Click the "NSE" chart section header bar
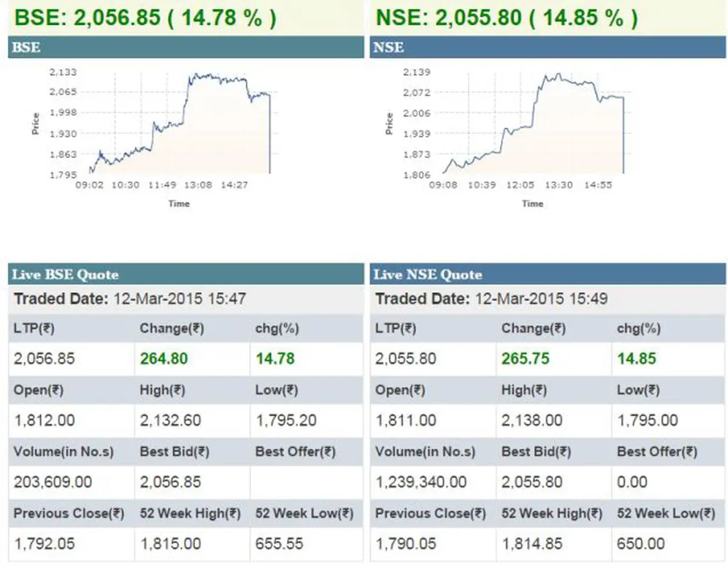 click(x=548, y=48)
